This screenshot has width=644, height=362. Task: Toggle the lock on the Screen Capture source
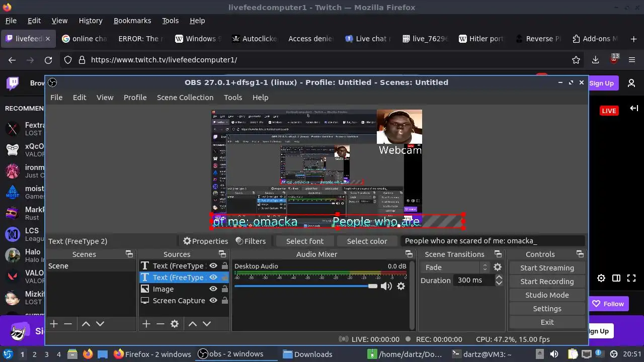[225, 301]
